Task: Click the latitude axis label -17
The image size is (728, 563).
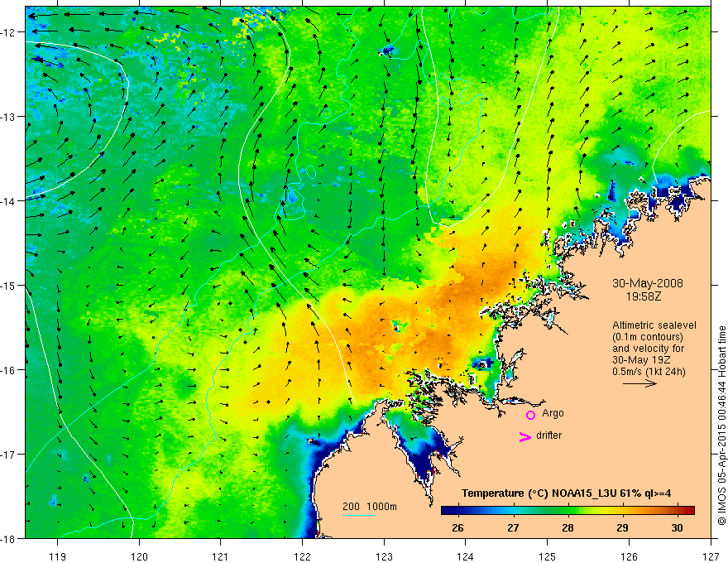Action: [8, 455]
